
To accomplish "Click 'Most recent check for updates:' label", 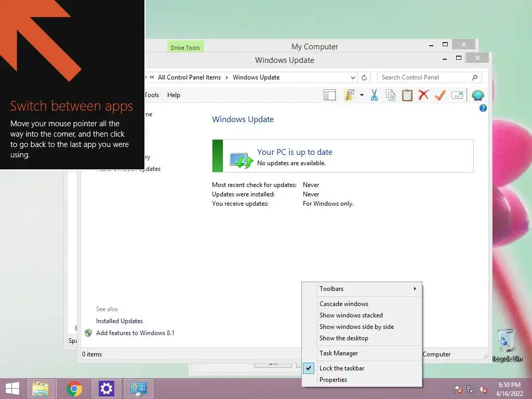I will [254, 185].
